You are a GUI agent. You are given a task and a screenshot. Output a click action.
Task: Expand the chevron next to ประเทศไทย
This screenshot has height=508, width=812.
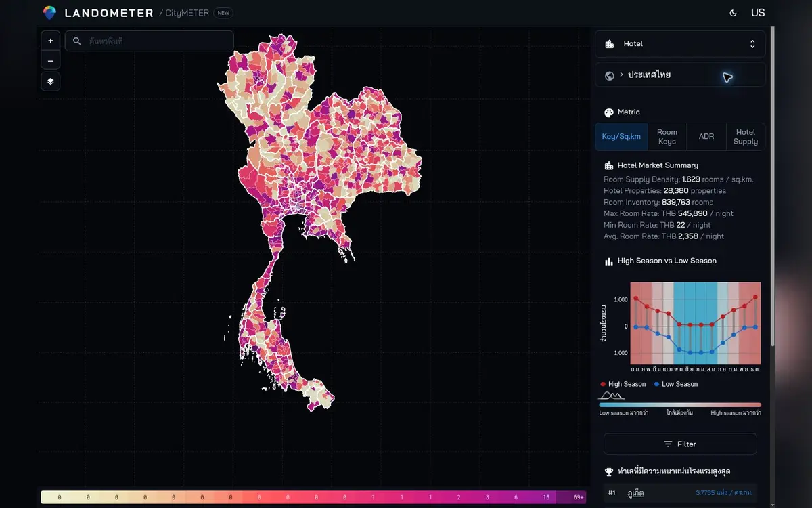click(621, 75)
